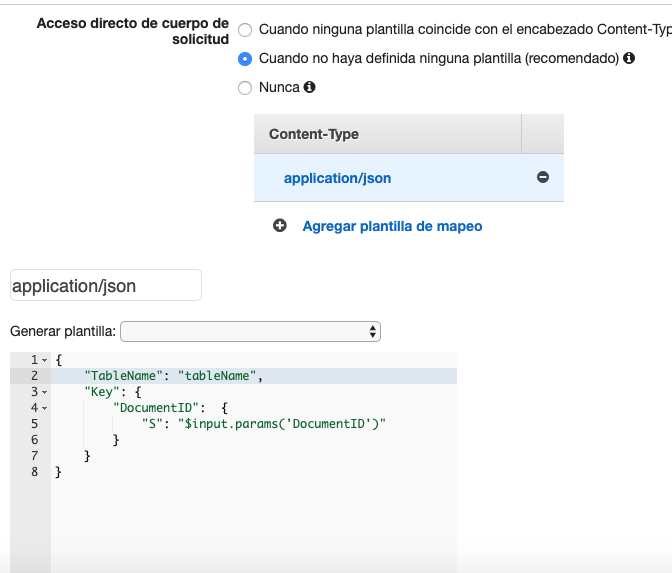Collapse the 'DocumentID' fold at line 4

click(45, 408)
